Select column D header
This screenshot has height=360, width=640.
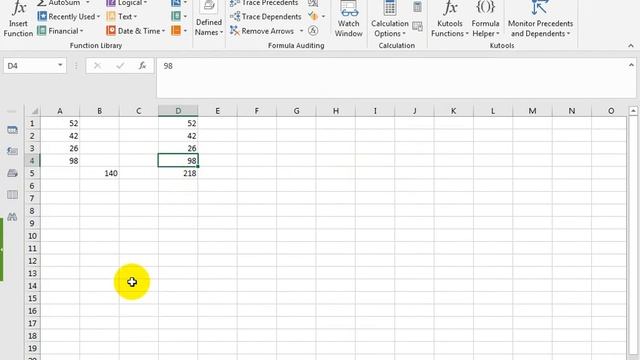tap(178, 111)
